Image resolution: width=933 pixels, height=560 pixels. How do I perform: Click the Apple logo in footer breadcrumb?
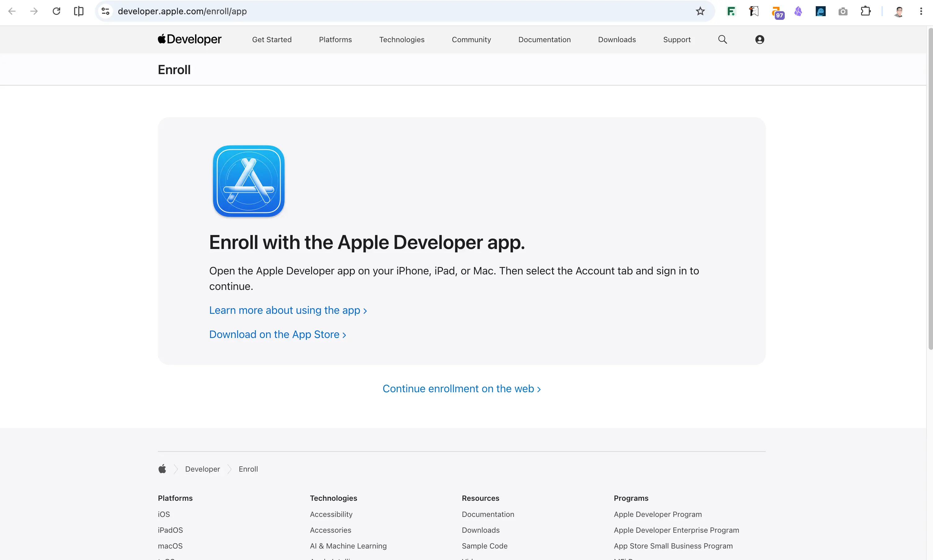162,469
